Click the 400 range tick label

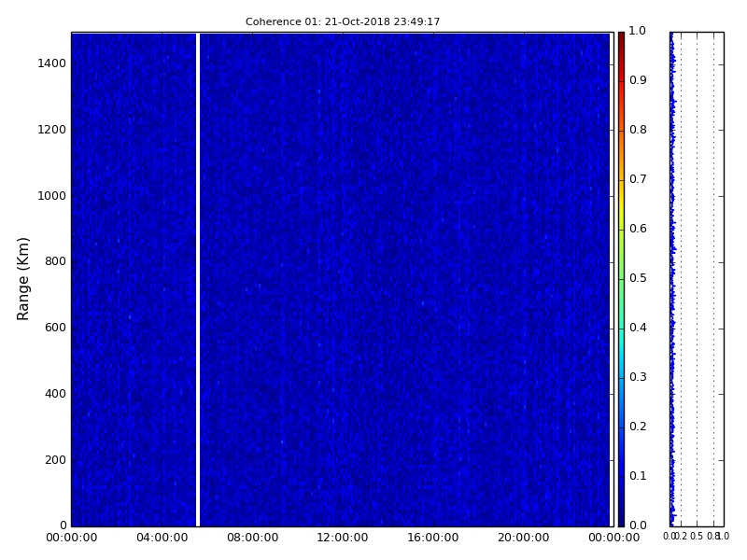pyautogui.click(x=55, y=394)
